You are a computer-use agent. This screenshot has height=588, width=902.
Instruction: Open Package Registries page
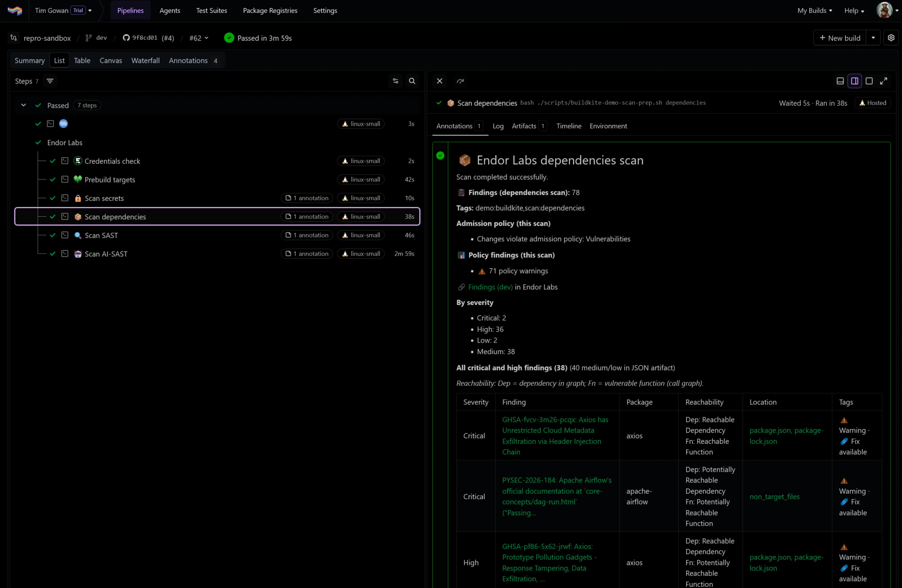[270, 11]
